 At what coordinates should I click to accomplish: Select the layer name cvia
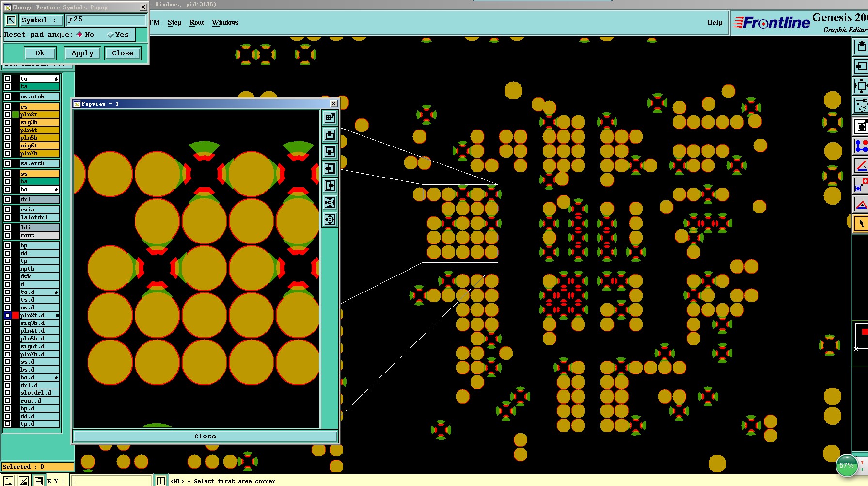coord(39,210)
